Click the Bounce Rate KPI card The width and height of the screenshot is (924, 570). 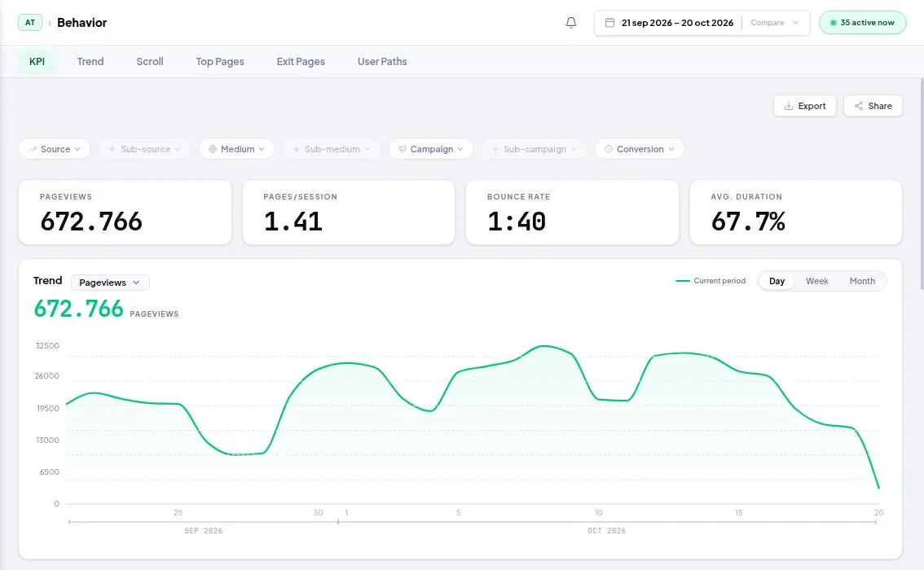[572, 212]
